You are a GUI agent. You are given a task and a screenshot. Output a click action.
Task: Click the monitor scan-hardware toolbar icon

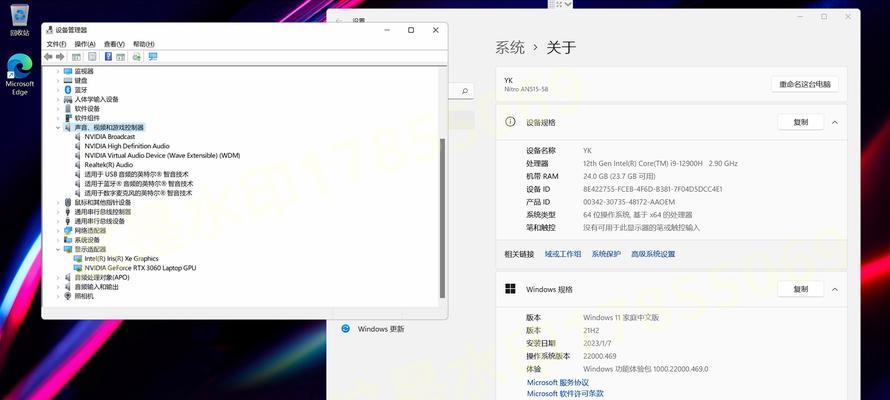(152, 57)
